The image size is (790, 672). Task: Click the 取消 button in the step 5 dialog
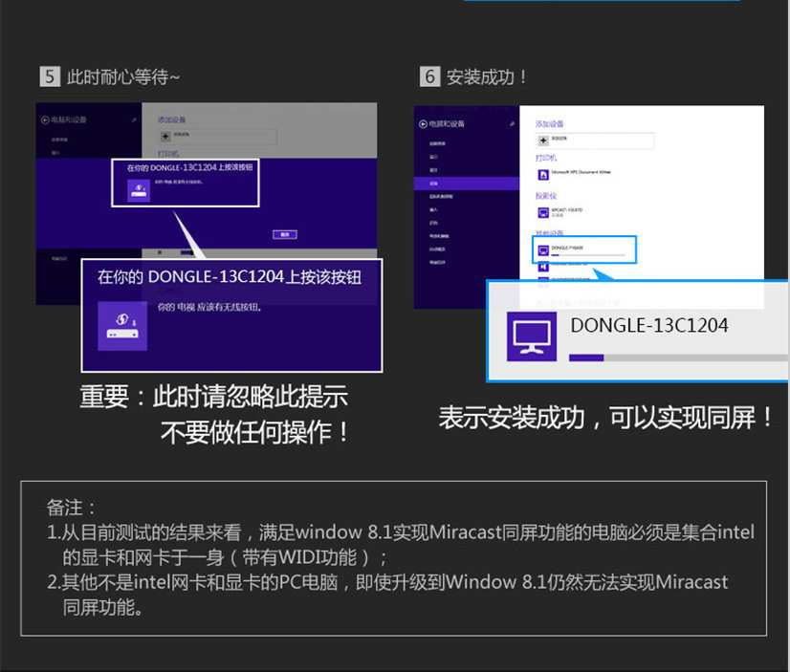click(x=284, y=232)
